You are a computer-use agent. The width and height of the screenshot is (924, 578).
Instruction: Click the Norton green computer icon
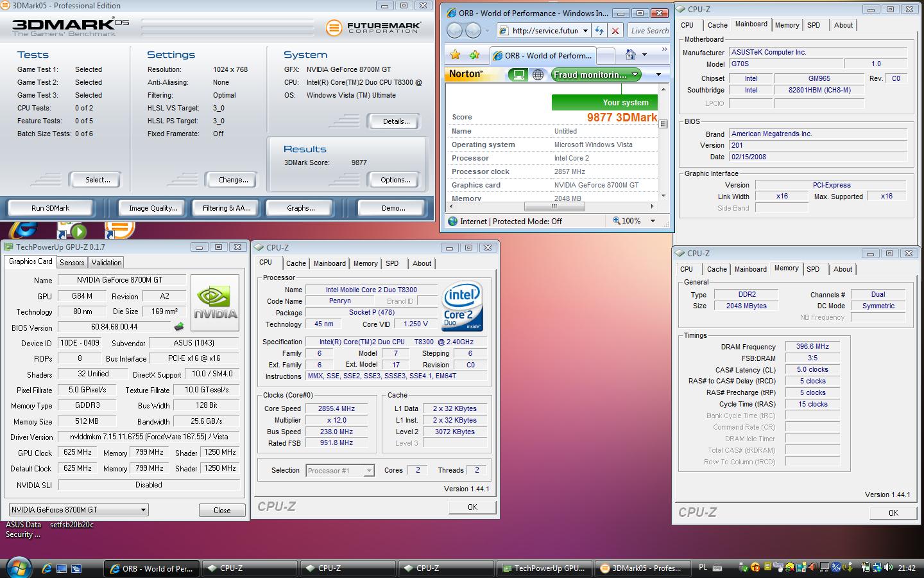(518, 74)
